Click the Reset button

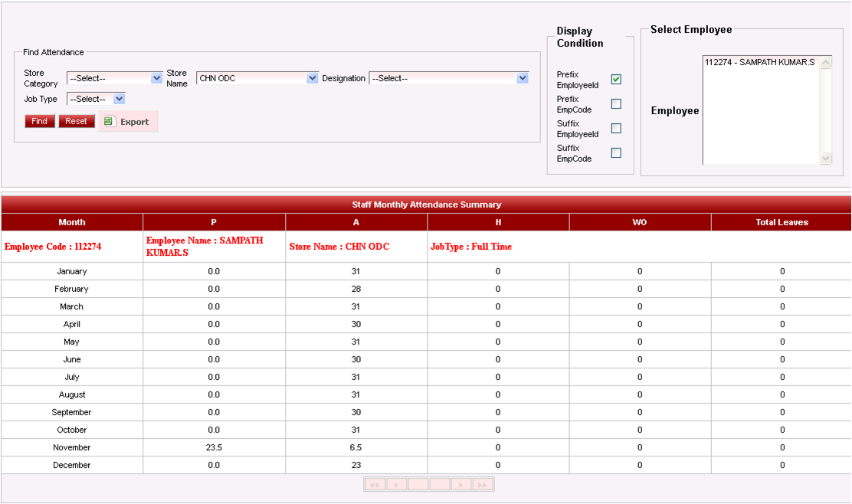[x=76, y=121]
